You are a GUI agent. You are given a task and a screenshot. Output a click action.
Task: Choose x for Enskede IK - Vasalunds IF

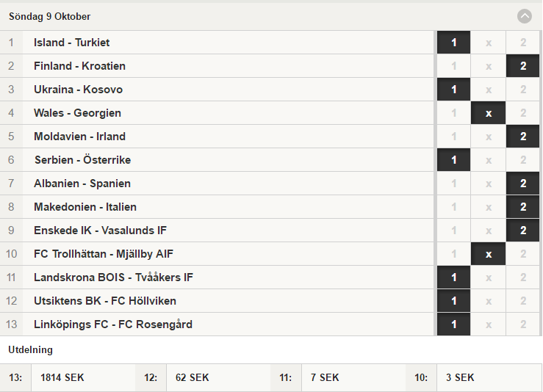[489, 231]
